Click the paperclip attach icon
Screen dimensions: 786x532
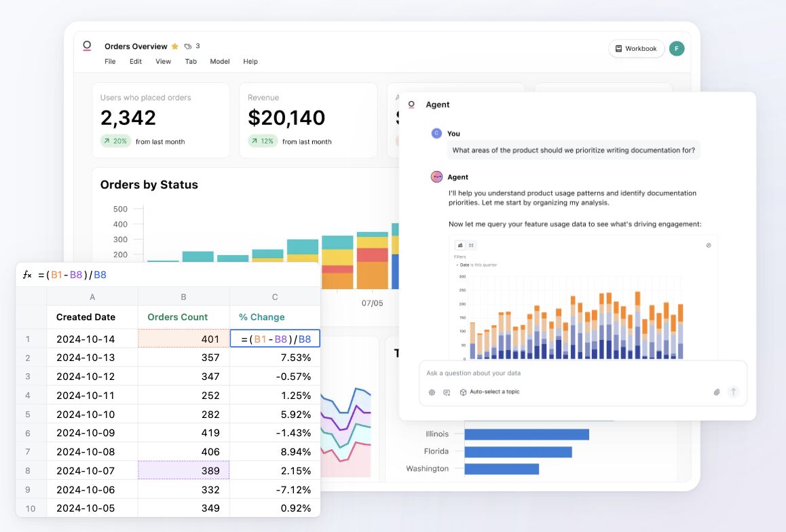(x=717, y=392)
